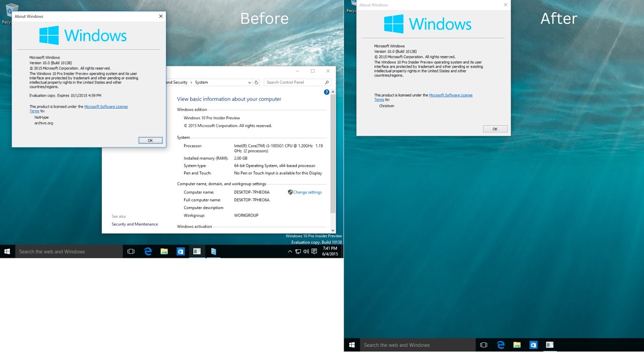Minimize the System control panel window
Viewport: 644px width, 362px height.
point(297,71)
